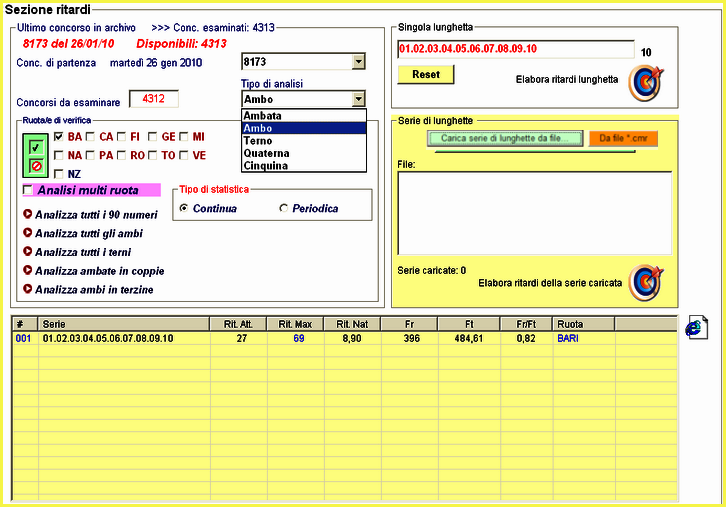Collapse the Tipo di analisi dropdown arrow
The width and height of the screenshot is (726, 507).
pyautogui.click(x=358, y=99)
